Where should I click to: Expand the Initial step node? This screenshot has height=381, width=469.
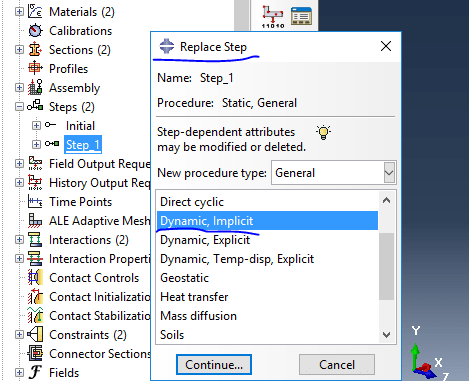click(36, 126)
